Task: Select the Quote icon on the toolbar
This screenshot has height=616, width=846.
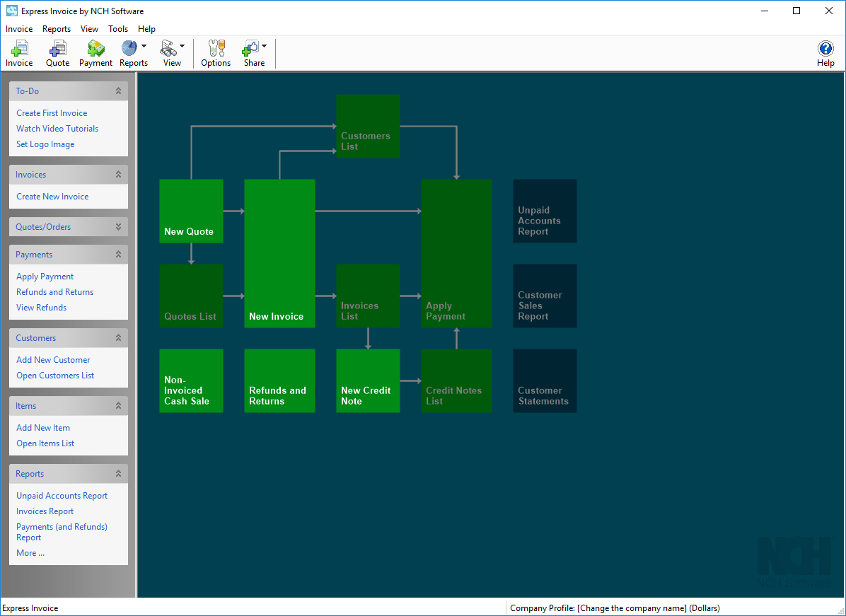Action: coord(57,53)
